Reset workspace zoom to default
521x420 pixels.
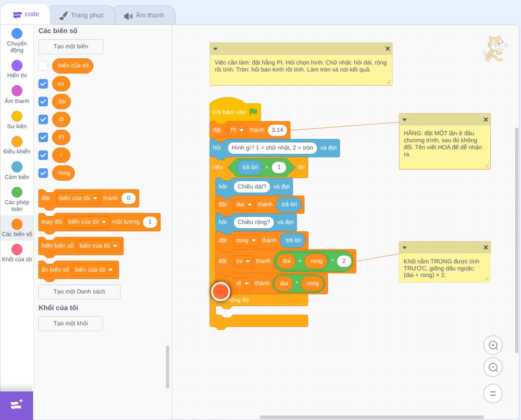pyautogui.click(x=493, y=393)
